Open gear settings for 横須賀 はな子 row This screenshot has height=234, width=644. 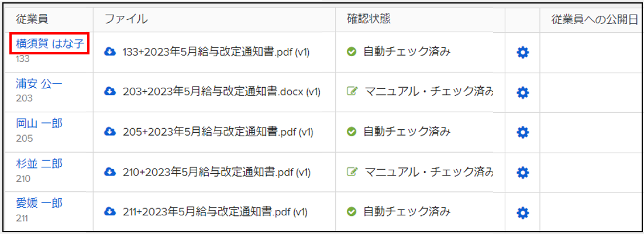pos(523,53)
